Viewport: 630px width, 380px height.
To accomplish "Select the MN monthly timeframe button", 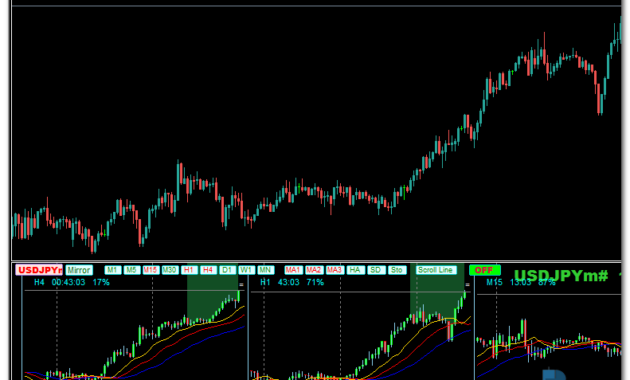I will click(265, 270).
